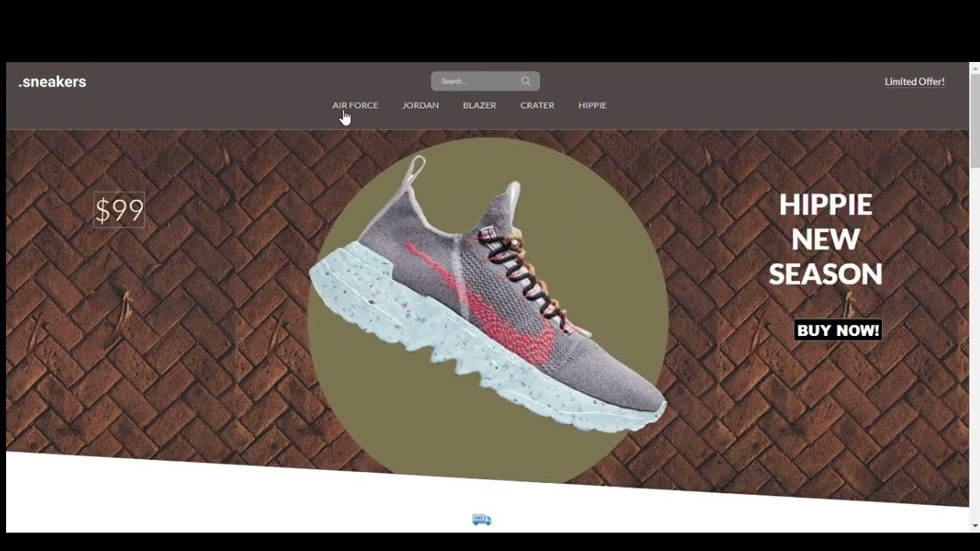Switch to the Hippie category
Screen dimensions: 980x551
tap(593, 106)
